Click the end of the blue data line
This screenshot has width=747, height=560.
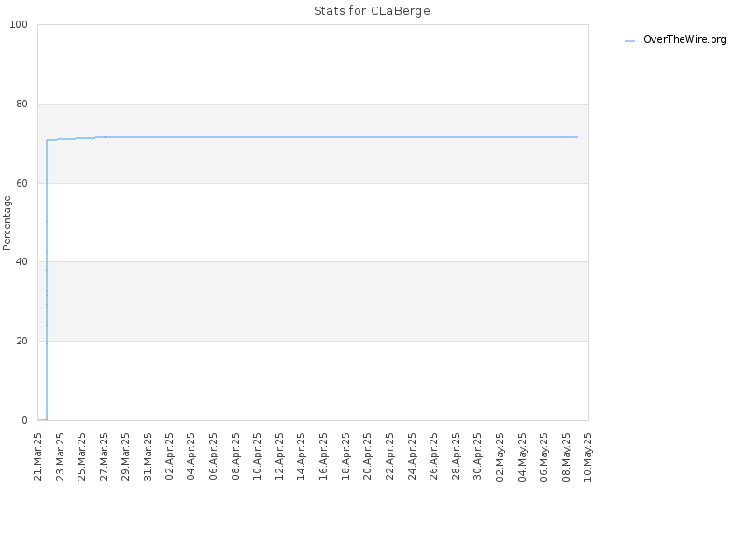(x=577, y=137)
